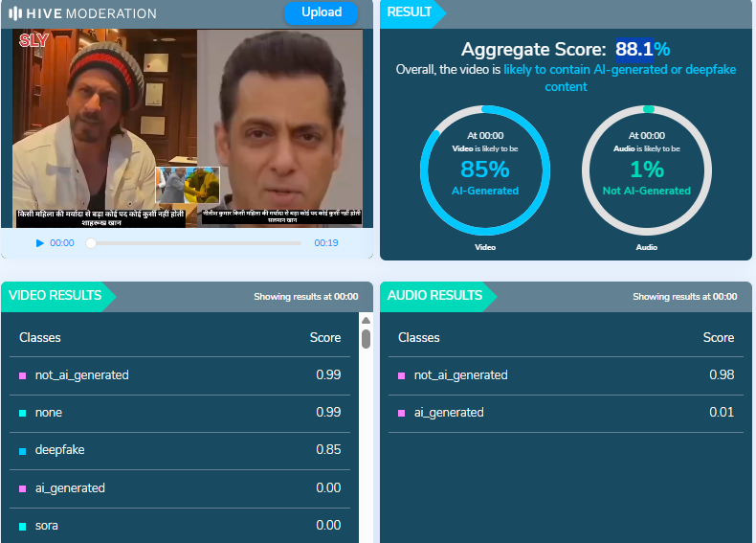The image size is (756, 543).
Task: Play the uploaded video
Action: [x=39, y=243]
